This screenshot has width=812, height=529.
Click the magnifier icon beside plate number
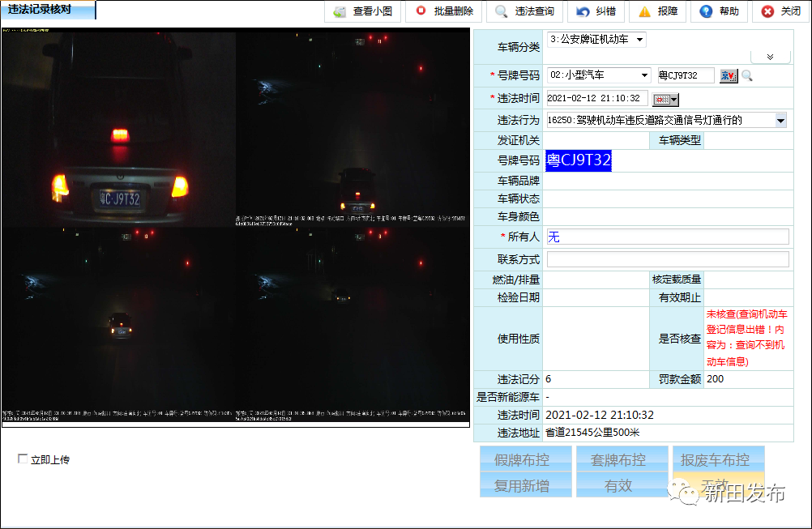[746, 76]
